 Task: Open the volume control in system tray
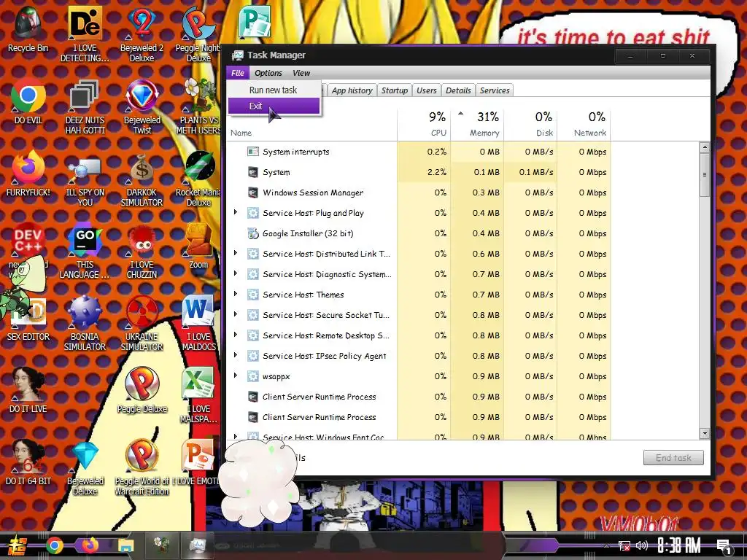pyautogui.click(x=642, y=545)
